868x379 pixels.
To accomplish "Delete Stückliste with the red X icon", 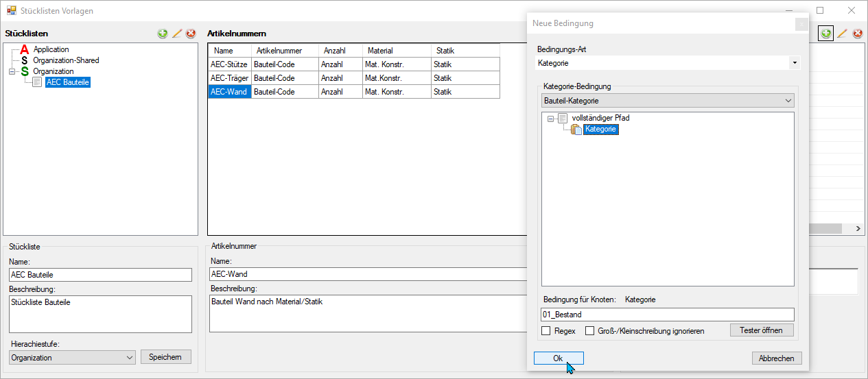I will (191, 34).
